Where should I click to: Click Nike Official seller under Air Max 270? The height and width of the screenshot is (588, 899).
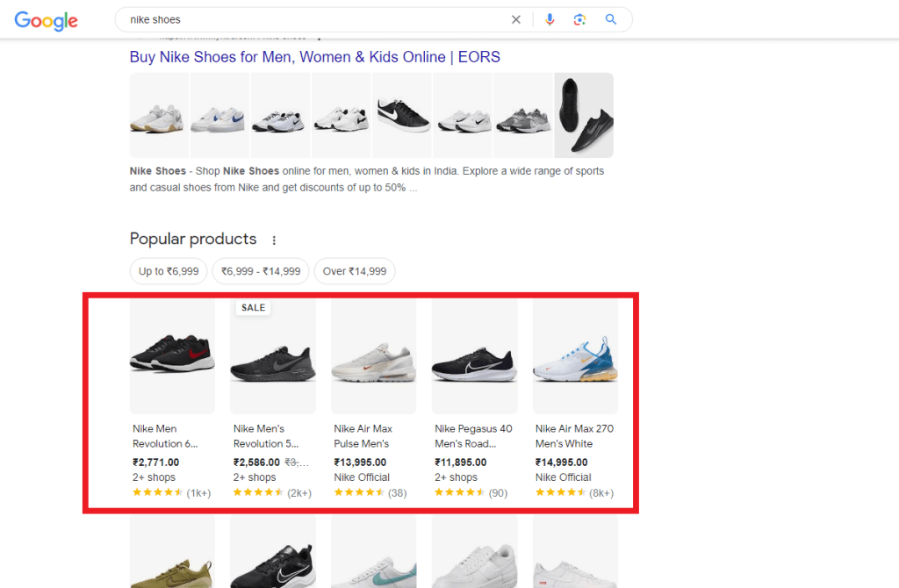click(563, 477)
